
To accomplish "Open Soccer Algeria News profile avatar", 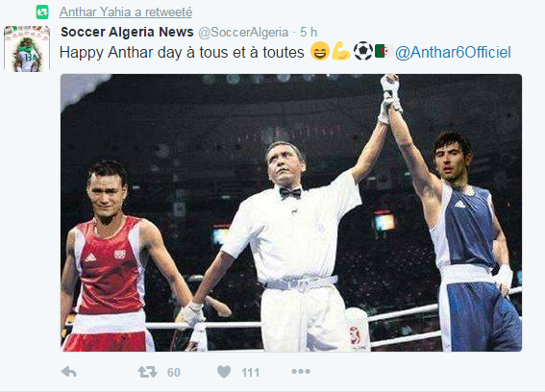I will pyautogui.click(x=27, y=49).
